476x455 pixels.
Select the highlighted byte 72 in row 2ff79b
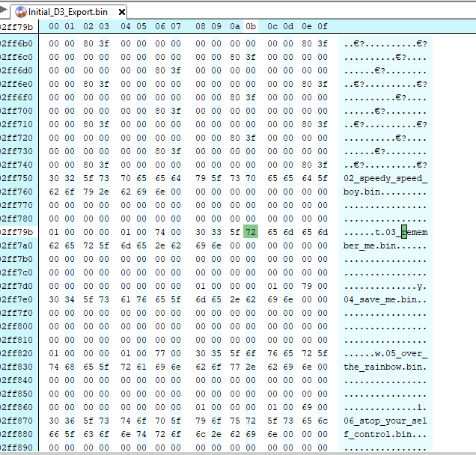tap(251, 232)
